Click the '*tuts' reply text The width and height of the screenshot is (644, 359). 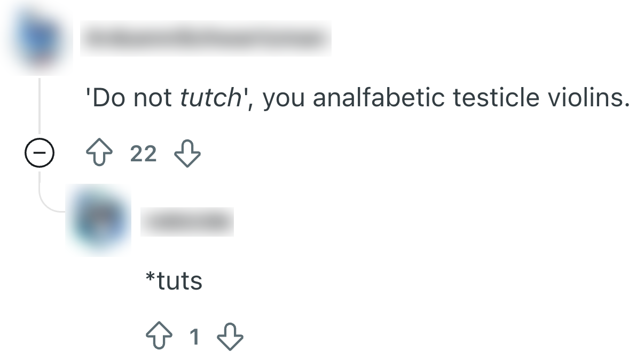(174, 281)
